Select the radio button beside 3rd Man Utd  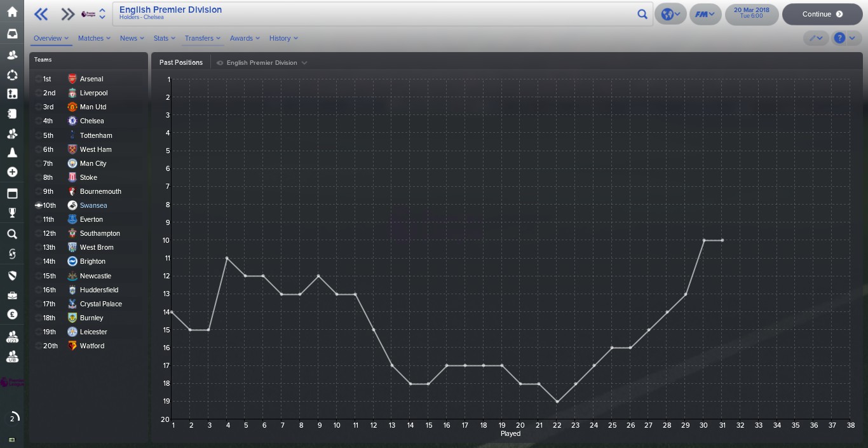coord(39,107)
